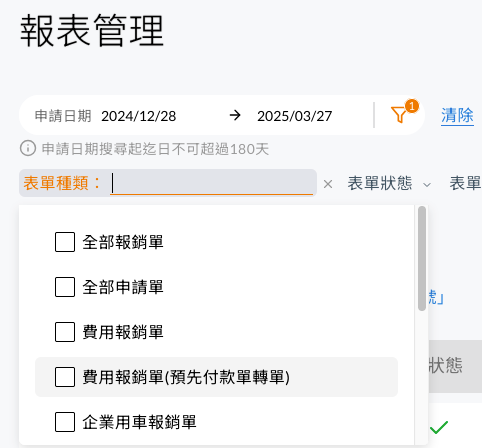Open the orange filter funnel icon
This screenshot has height=448, width=482.
[399, 115]
